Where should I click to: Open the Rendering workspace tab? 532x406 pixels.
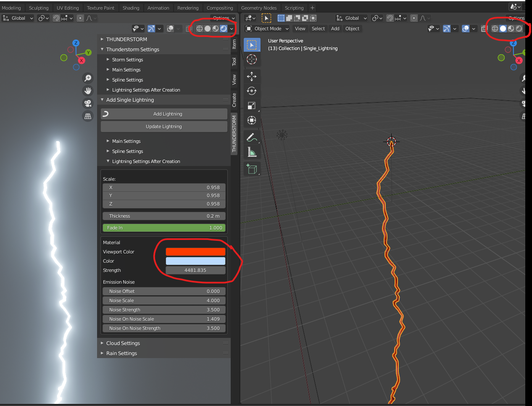point(188,8)
